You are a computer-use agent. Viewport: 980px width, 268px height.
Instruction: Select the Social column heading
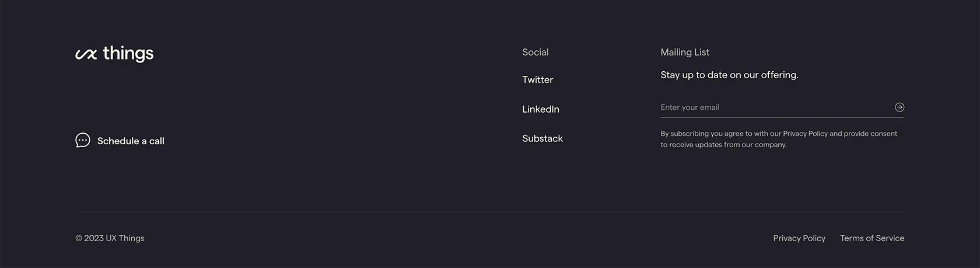[535, 52]
